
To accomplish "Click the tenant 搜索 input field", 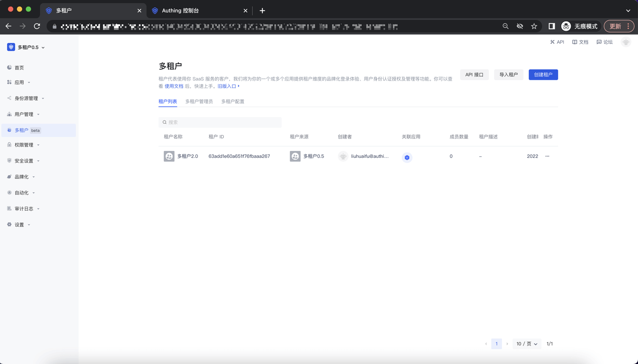I will pos(220,122).
